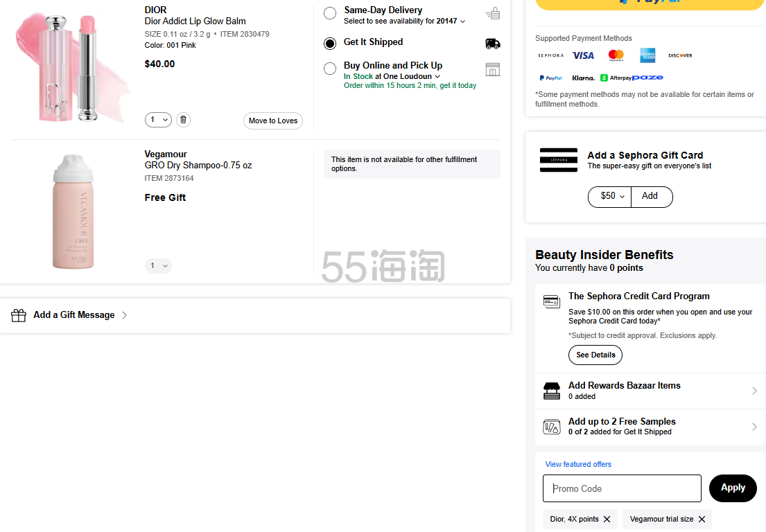766x532 pixels.
Task: Click the Move to Loves button
Action: (273, 121)
